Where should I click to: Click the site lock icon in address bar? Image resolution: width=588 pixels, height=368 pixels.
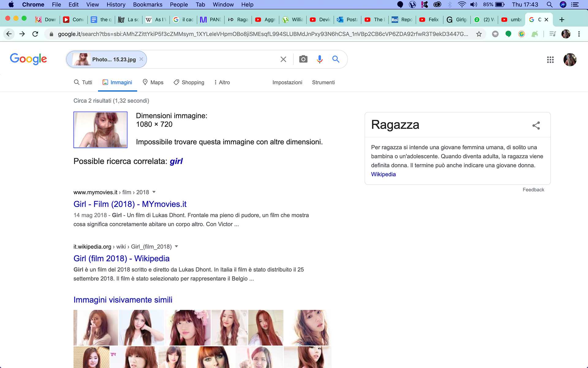51,34
